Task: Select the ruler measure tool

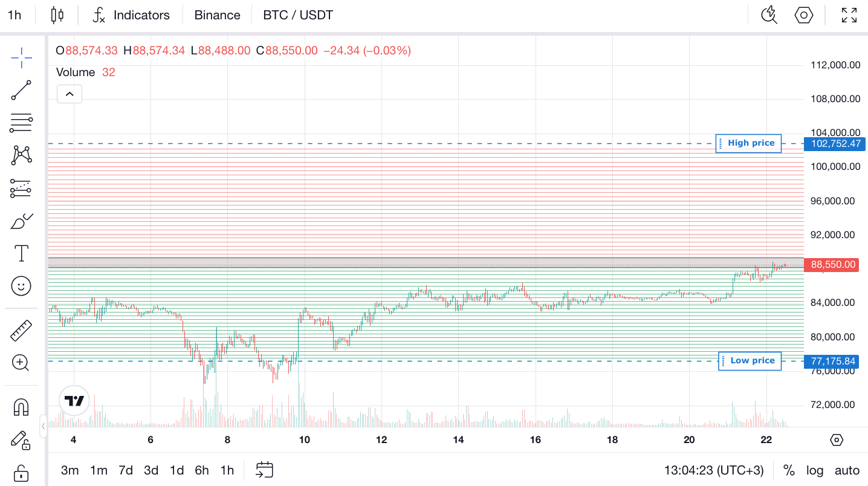Action: pos(21,330)
